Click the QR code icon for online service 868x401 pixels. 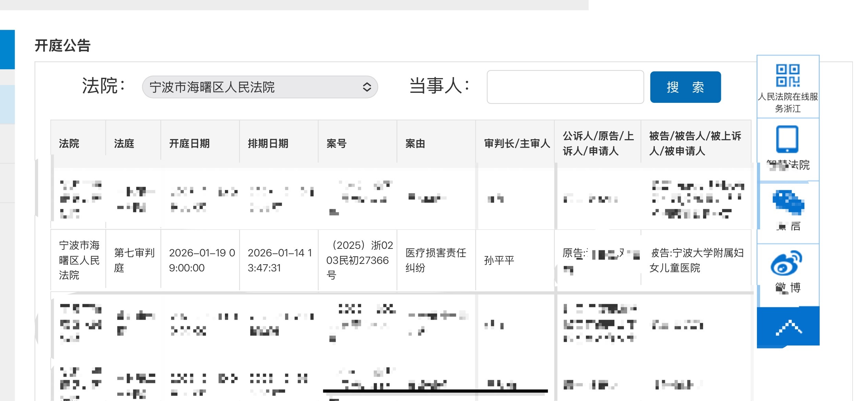click(x=787, y=75)
